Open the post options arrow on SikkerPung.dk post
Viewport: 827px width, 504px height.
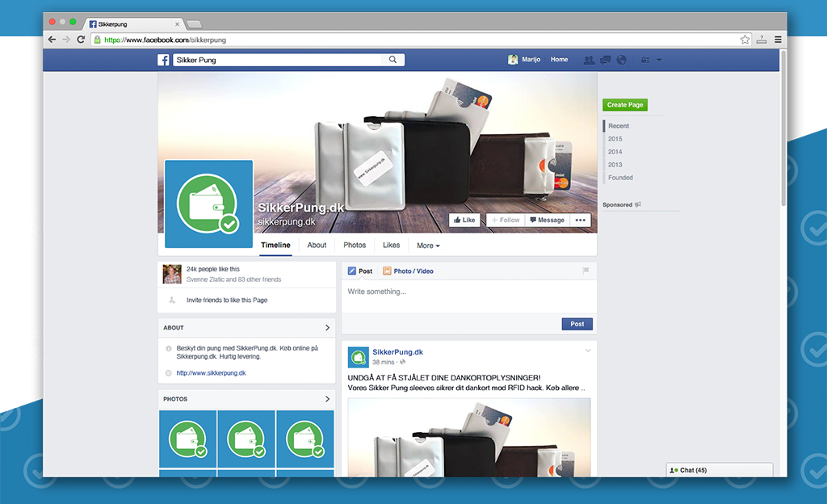(588, 351)
